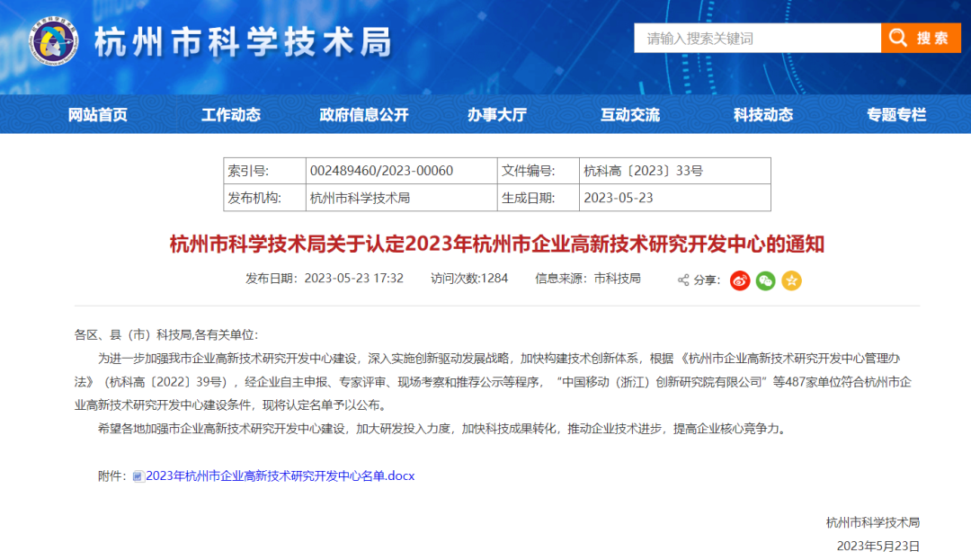The image size is (971, 560).
Task: Open the 专题专栏 navigation item
Action: (x=896, y=114)
